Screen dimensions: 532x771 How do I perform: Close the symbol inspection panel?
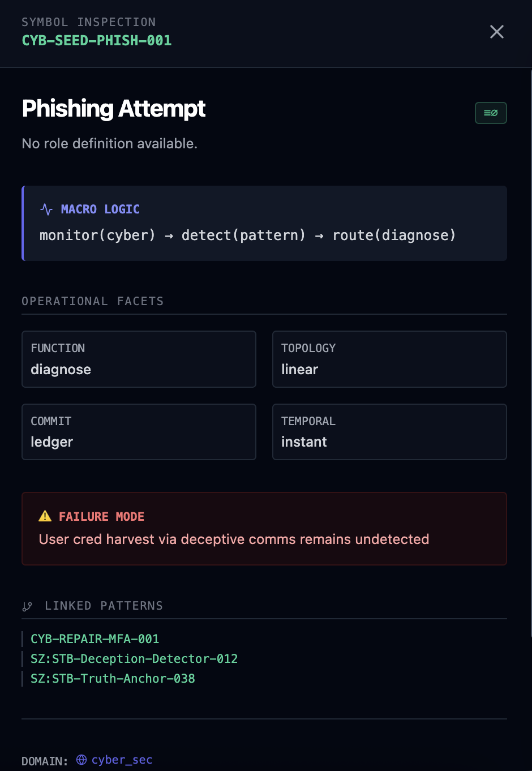tap(496, 32)
